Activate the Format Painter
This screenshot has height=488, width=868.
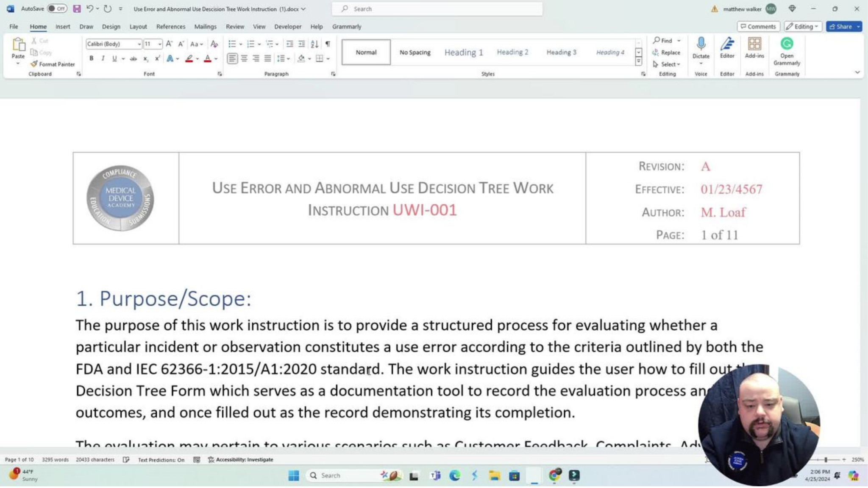pyautogui.click(x=53, y=64)
